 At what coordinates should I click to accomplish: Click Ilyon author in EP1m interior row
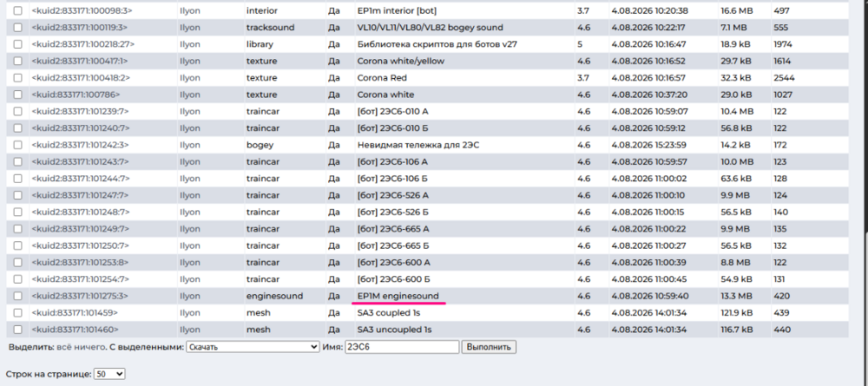point(190,10)
